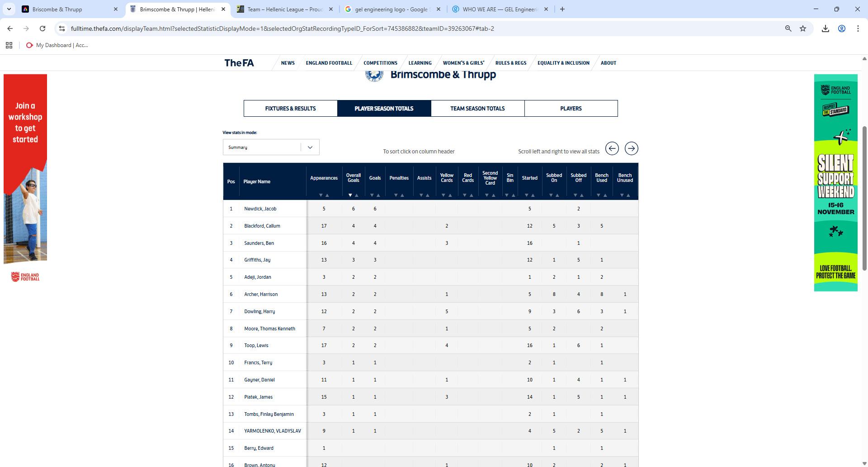The image size is (868, 467).
Task: Sort Appearances descending with the down arrow
Action: [321, 195]
